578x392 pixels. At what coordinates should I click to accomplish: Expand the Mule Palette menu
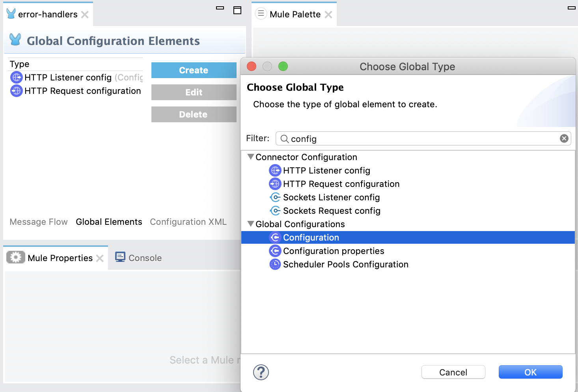coord(261,13)
